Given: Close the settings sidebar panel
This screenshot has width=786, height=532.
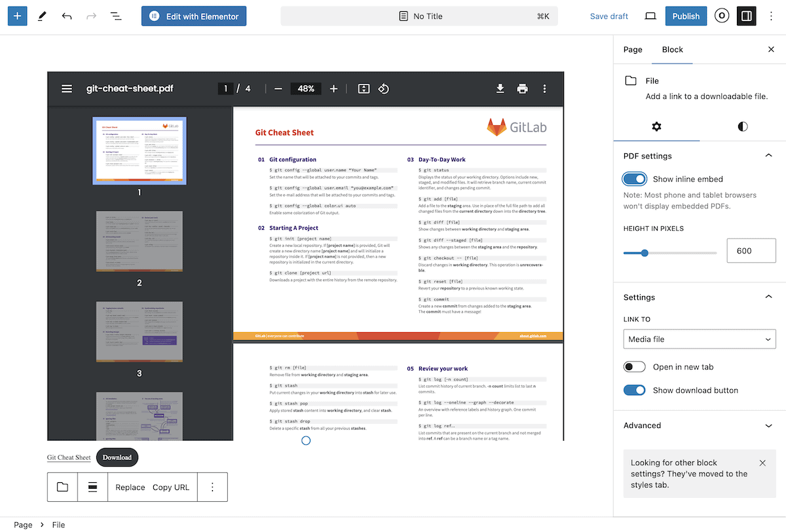Looking at the screenshot, I should tap(771, 50).
